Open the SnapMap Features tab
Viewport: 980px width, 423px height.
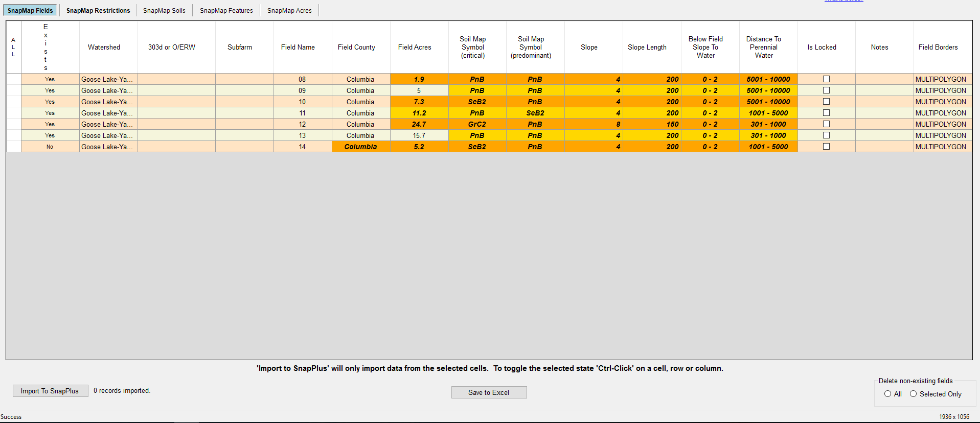226,10
